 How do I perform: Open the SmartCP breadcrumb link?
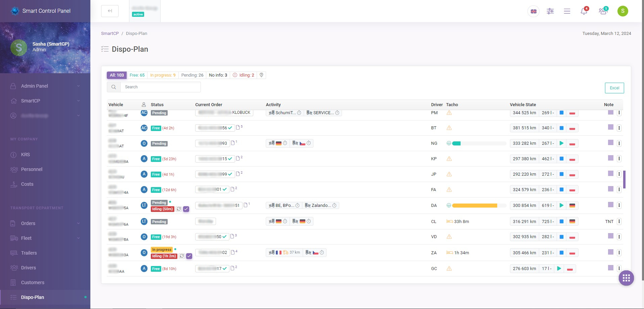pyautogui.click(x=110, y=33)
